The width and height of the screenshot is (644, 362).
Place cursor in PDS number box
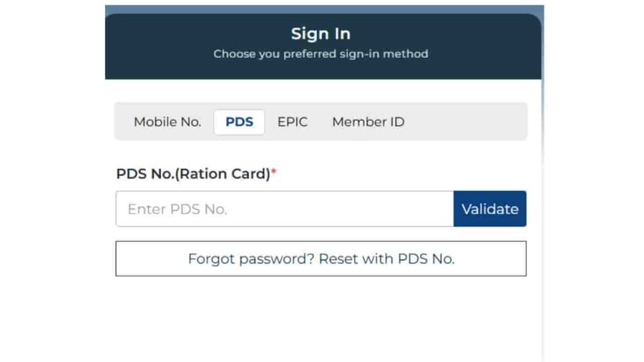(284, 209)
